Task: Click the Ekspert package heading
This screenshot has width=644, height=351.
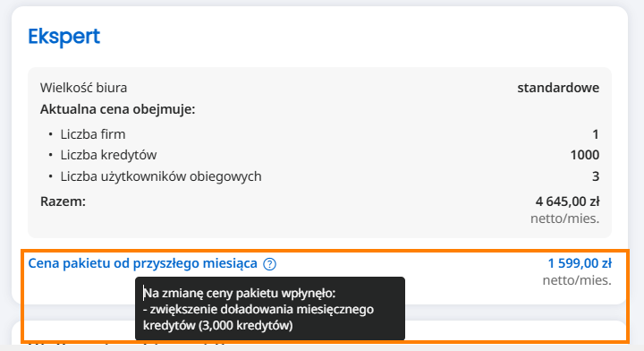Action: [x=64, y=37]
